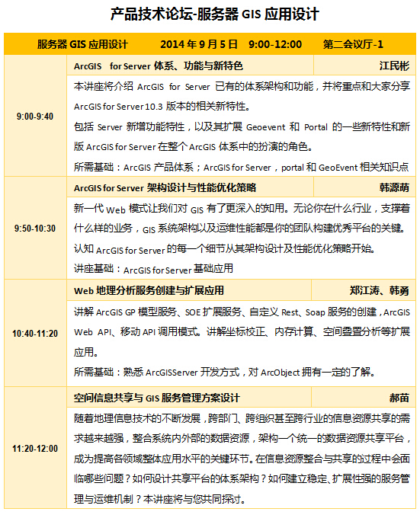This screenshot has width=420, height=515.
Task: Select the 9:00-9:40 time slot cell
Action: pyautogui.click(x=35, y=117)
